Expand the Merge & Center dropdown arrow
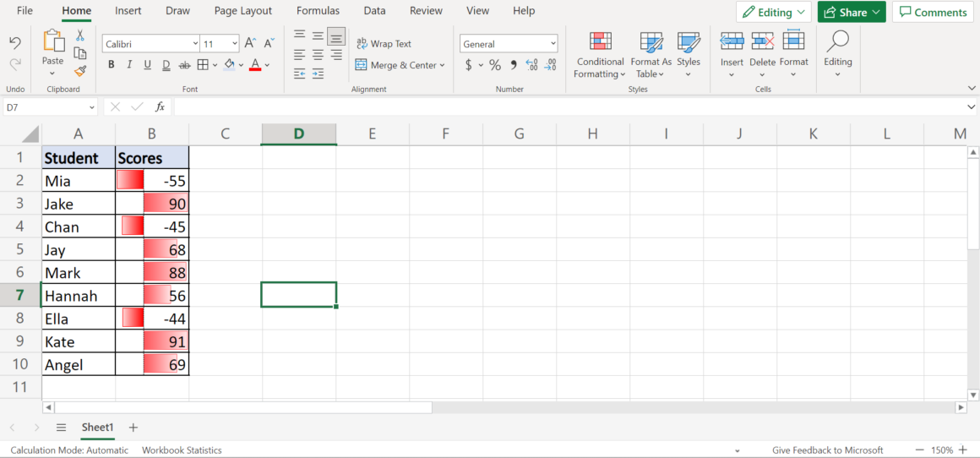This screenshot has width=980, height=458. [x=442, y=66]
